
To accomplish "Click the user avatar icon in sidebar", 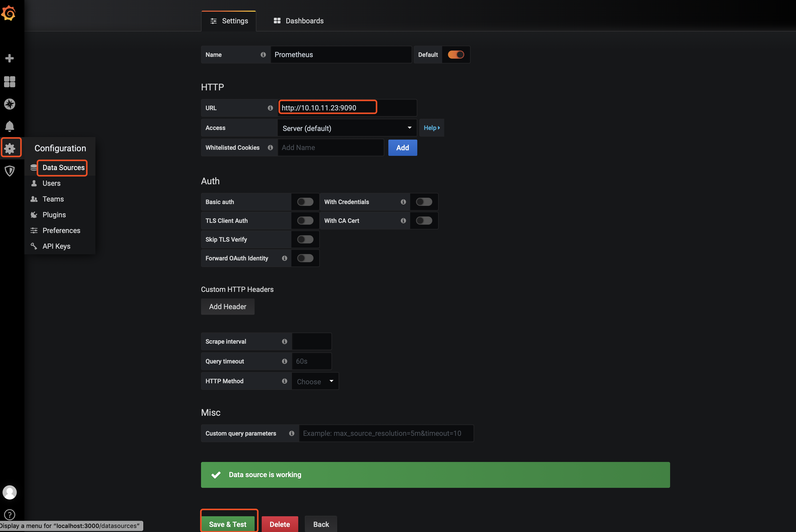I will point(9,492).
